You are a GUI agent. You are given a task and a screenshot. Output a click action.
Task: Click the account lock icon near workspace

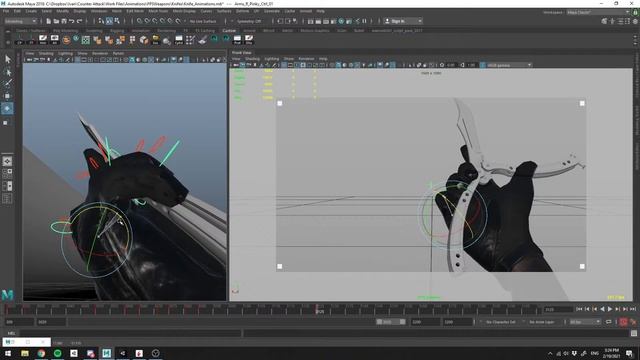[x=635, y=12]
